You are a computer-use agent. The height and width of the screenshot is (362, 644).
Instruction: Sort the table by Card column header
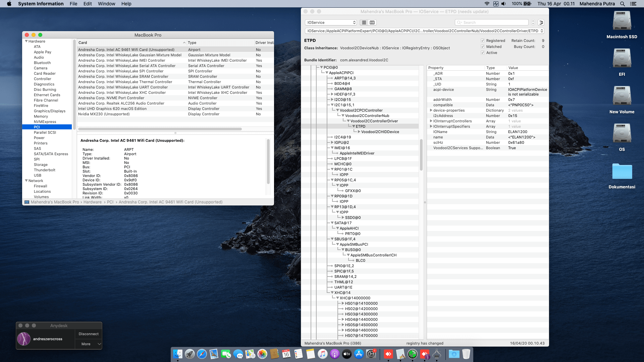tap(131, 43)
